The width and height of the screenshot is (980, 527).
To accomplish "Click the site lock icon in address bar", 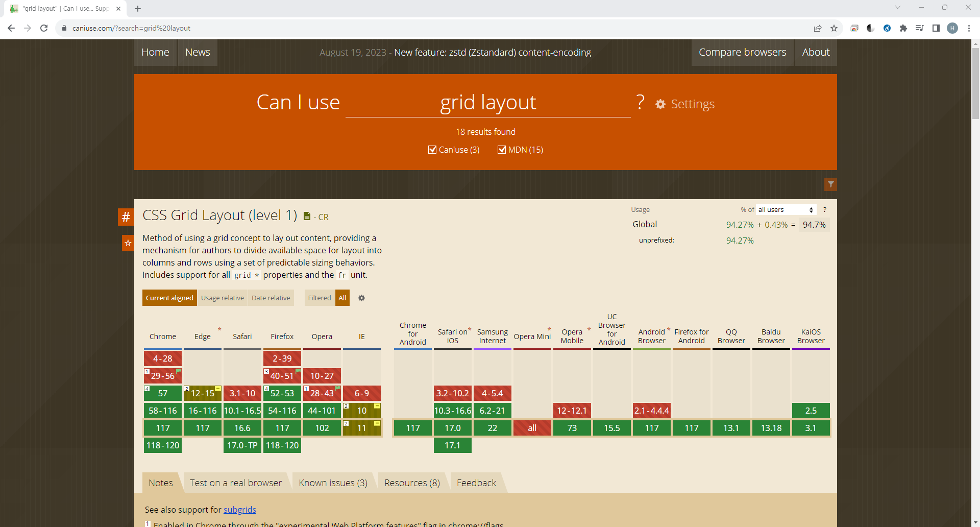I will pos(64,28).
